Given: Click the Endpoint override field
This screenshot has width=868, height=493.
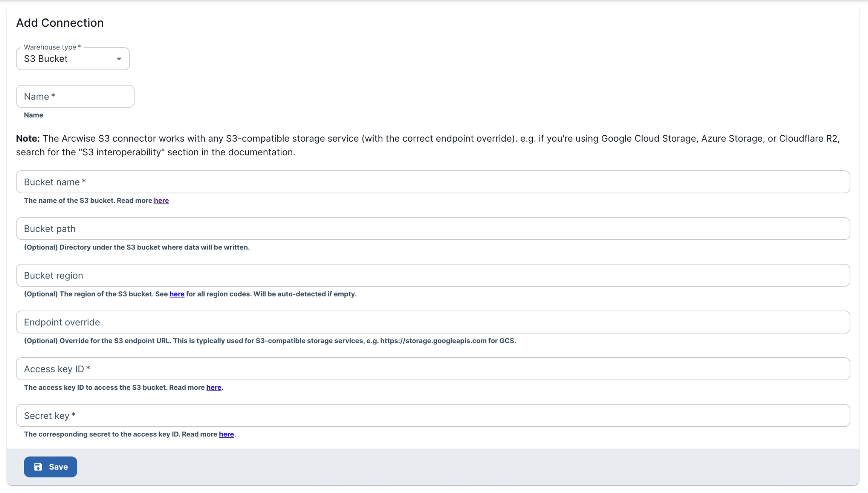Looking at the screenshot, I should tap(432, 322).
